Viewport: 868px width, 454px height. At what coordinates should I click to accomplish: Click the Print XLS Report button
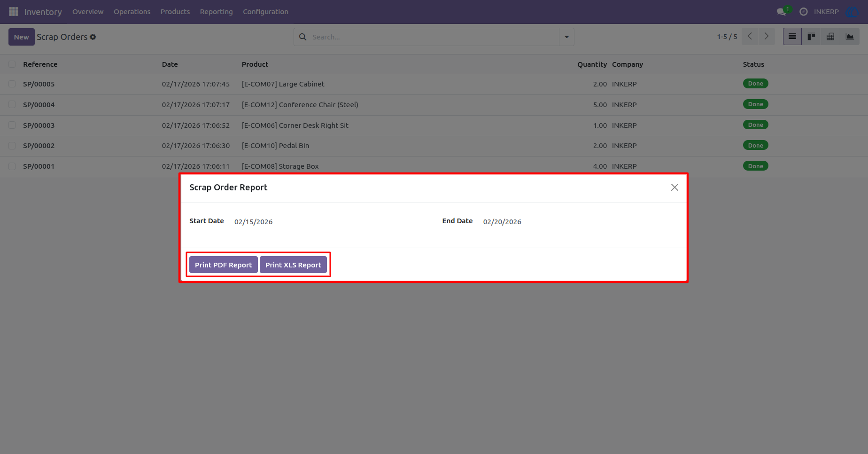[293, 265]
